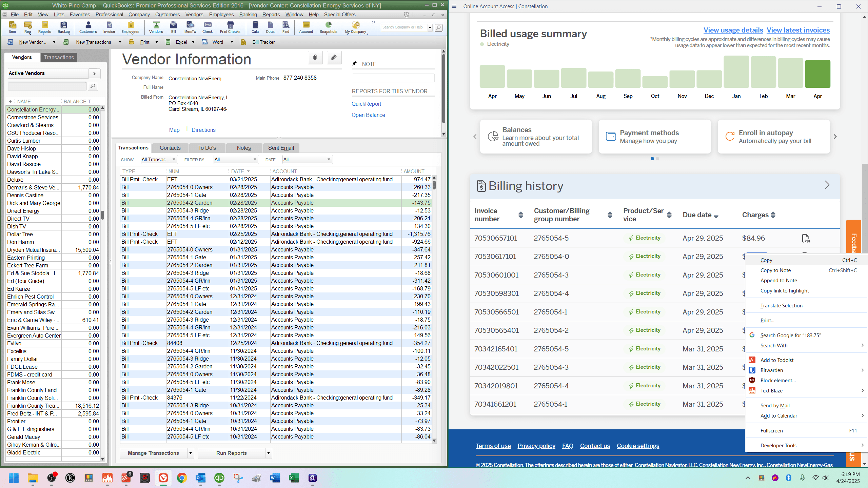Click the Backup toolbar icon
Viewport: 868px width, 488px height.
(63, 27)
